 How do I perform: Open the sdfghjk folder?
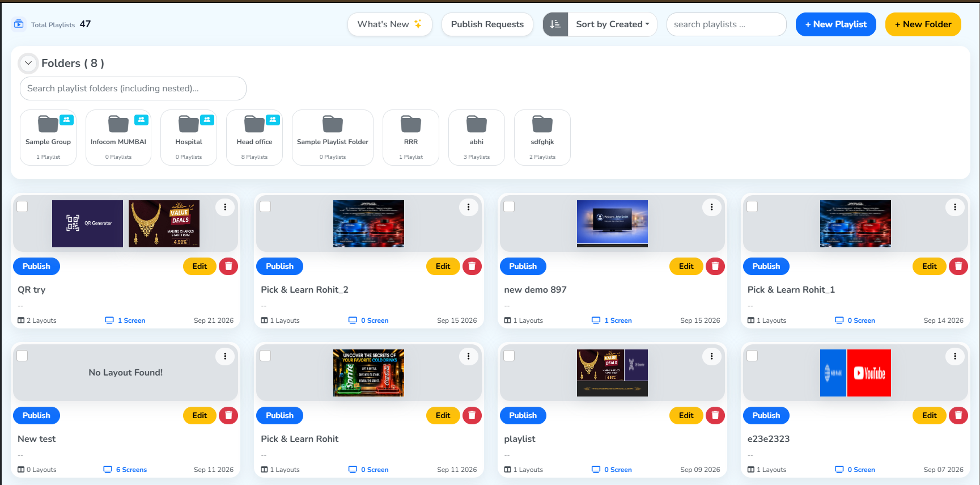542,138
